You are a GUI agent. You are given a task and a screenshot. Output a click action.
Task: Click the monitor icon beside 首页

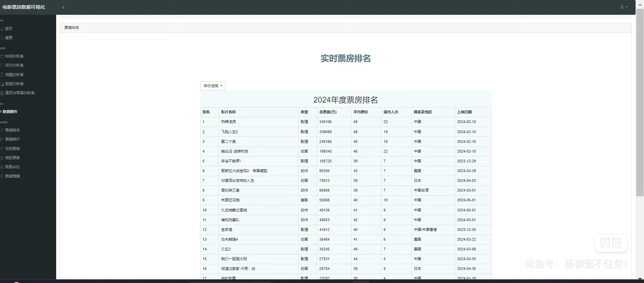(2, 29)
